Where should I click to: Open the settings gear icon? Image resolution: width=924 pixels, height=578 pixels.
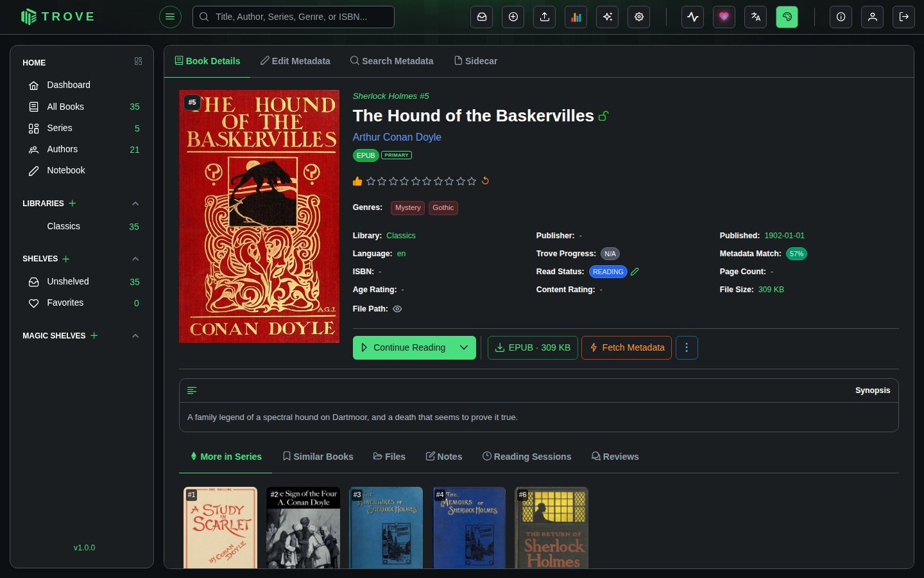[639, 17]
